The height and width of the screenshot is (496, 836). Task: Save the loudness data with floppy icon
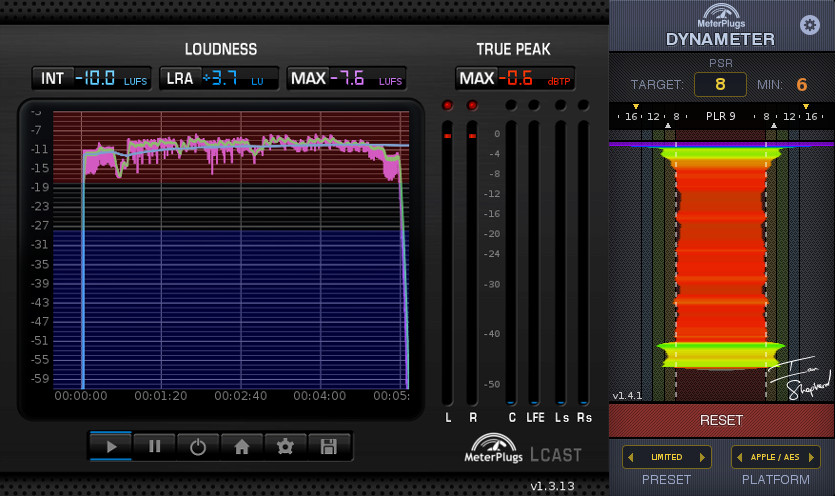(328, 446)
